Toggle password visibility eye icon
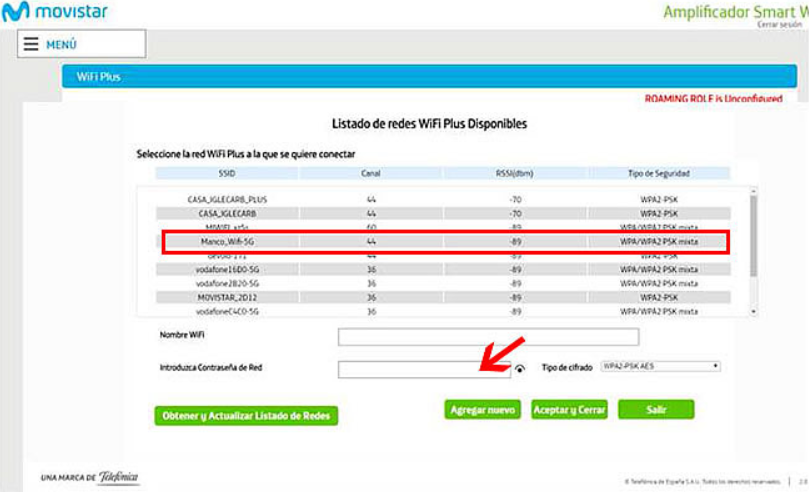The image size is (809, 492). 520,369
